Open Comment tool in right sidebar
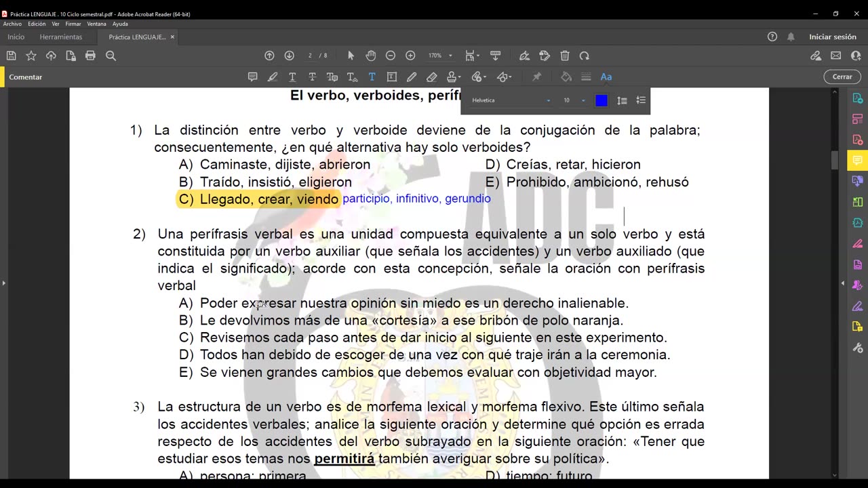This screenshot has width=868, height=488. [858, 161]
